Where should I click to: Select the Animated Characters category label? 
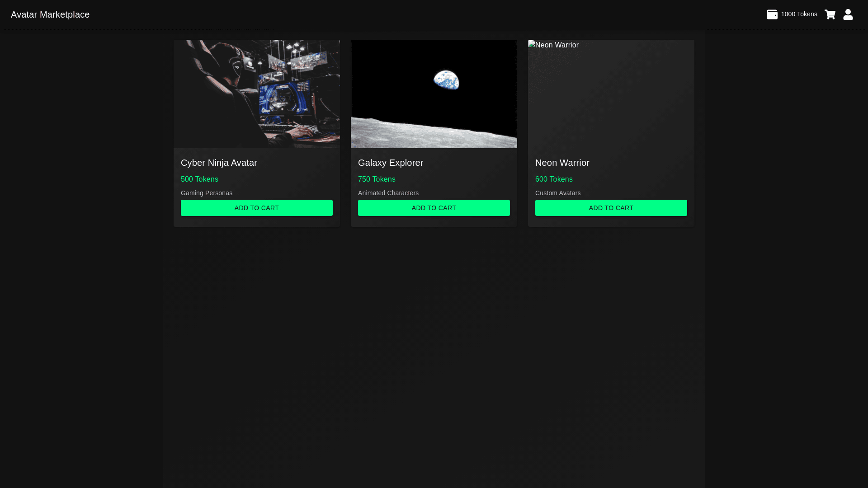[x=388, y=193]
